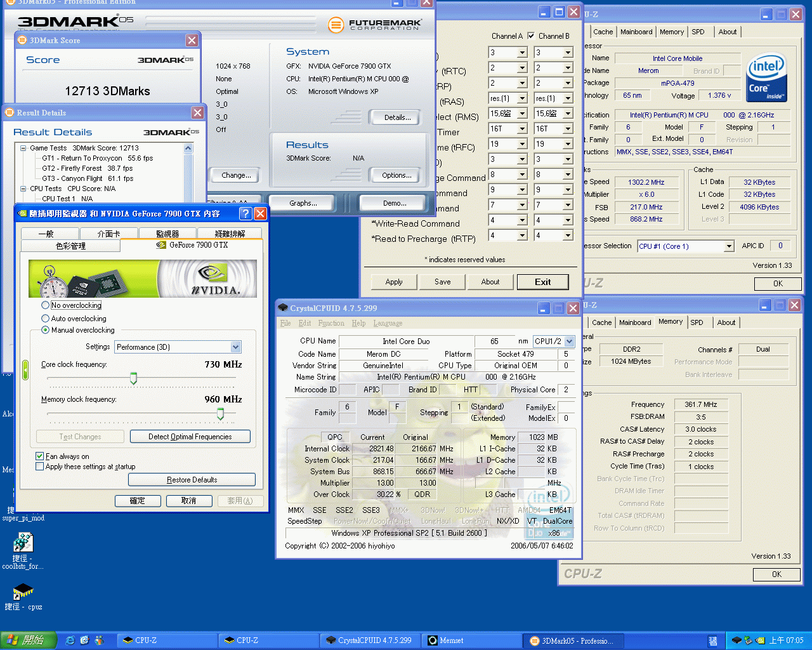
Task: Open Language menu in CrystalCPUID
Action: coord(388,323)
